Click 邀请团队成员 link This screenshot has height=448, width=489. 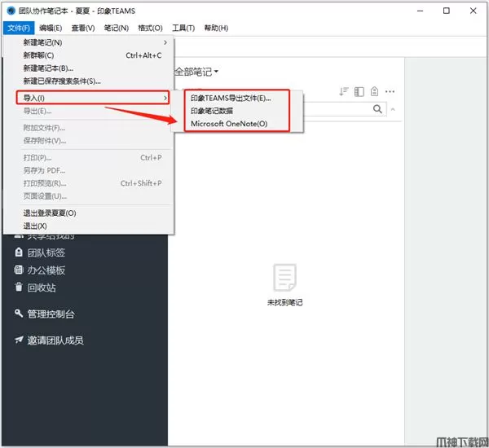pos(55,340)
